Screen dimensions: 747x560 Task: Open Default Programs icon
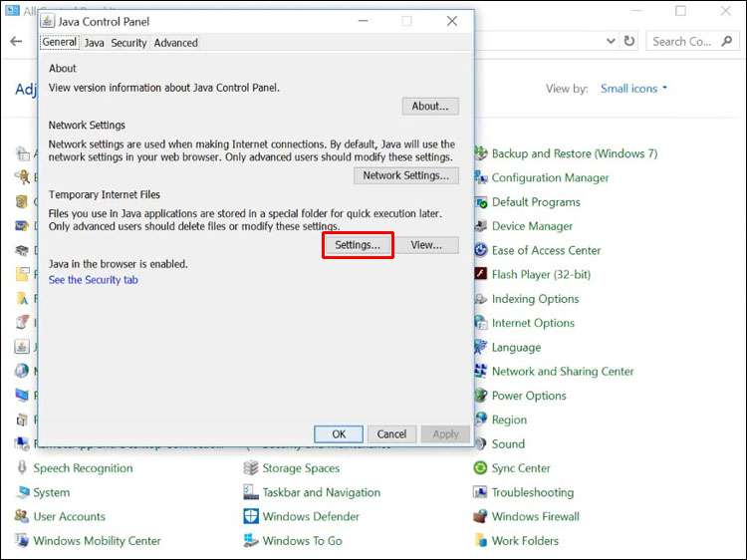[x=481, y=202]
